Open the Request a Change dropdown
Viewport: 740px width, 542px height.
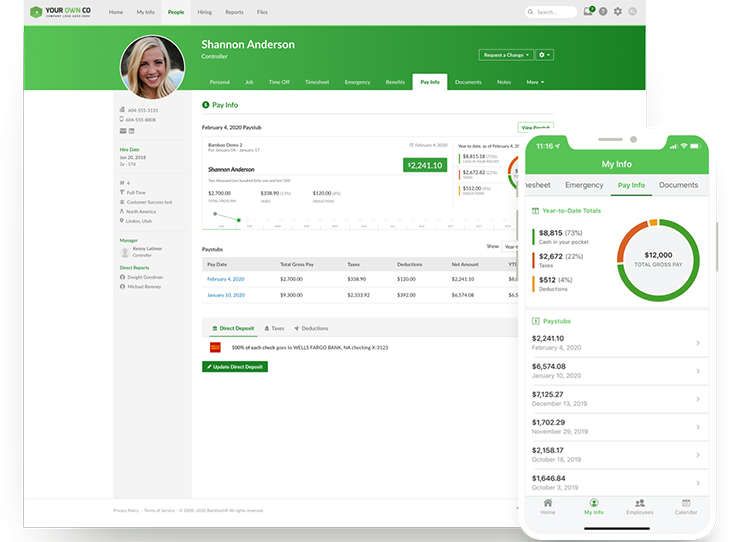point(506,55)
